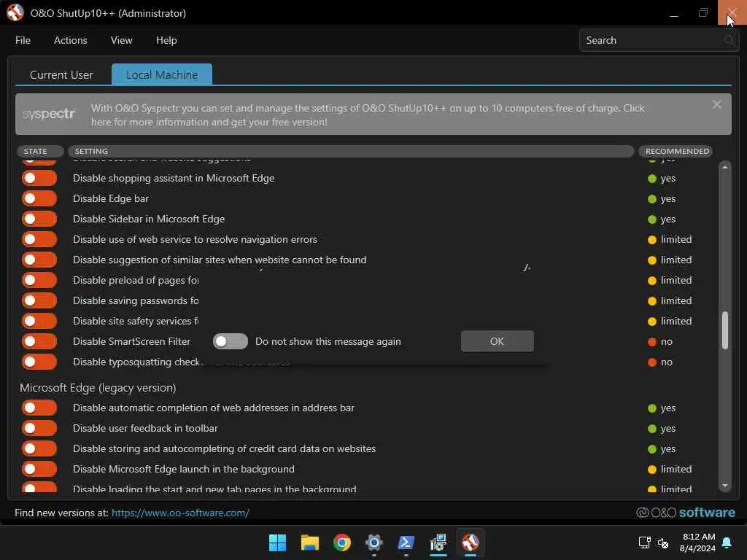747x560 pixels.
Task: Click the vertical scrollbar thumb
Action: click(724, 330)
